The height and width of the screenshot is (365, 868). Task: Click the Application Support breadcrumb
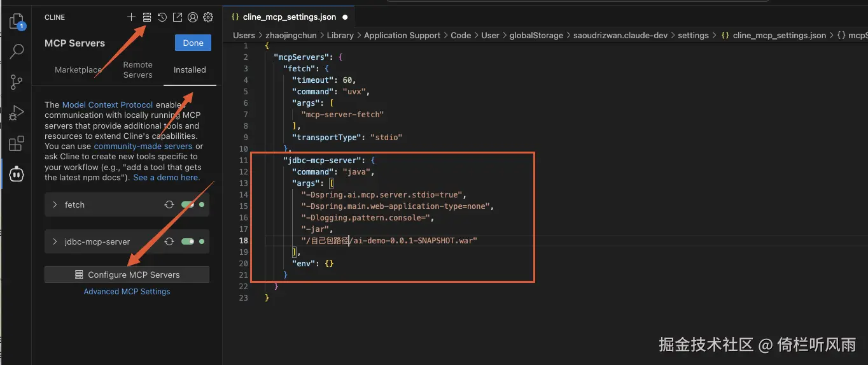point(402,35)
